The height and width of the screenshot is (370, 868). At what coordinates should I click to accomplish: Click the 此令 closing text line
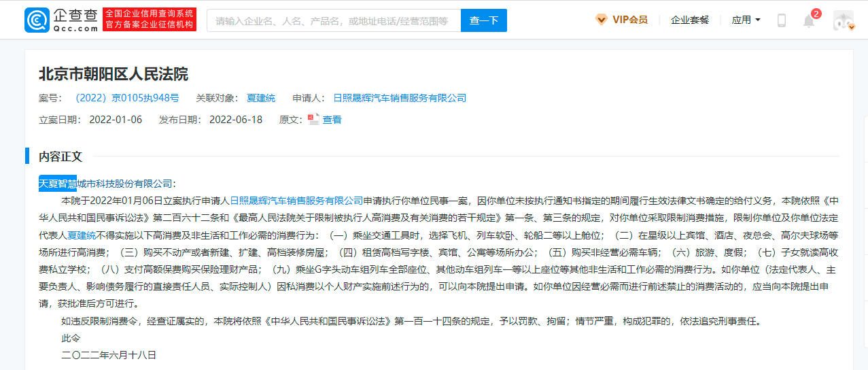(x=71, y=337)
